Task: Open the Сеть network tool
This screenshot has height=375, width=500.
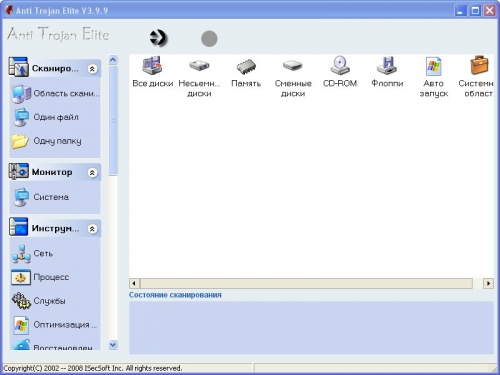Action: point(32,254)
